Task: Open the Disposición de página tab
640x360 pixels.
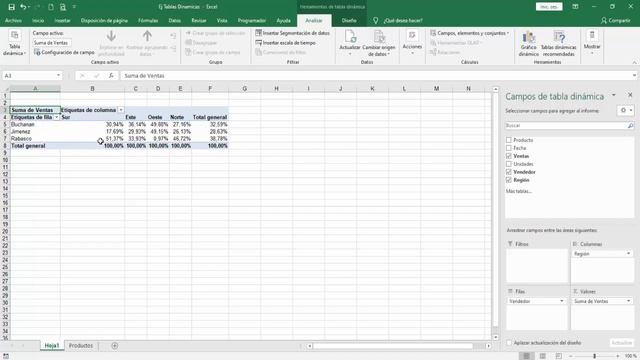Action: pos(104,20)
